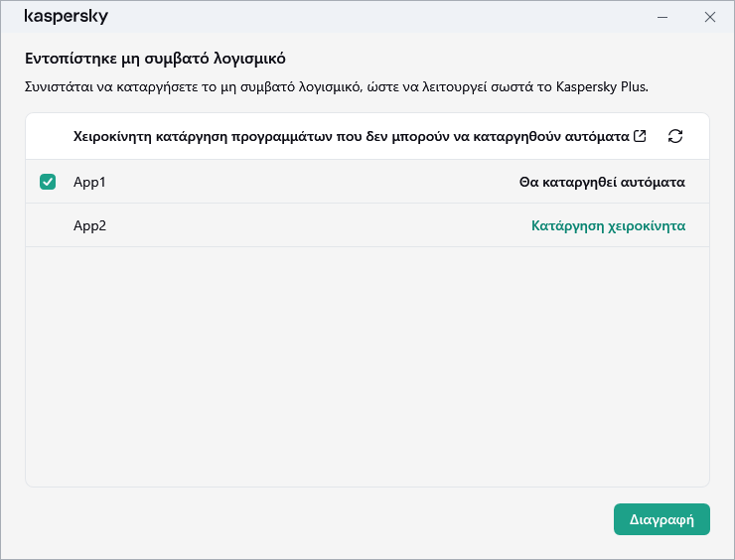This screenshot has width=735, height=560.
Task: Click the external link icon in list header
Action: [640, 136]
